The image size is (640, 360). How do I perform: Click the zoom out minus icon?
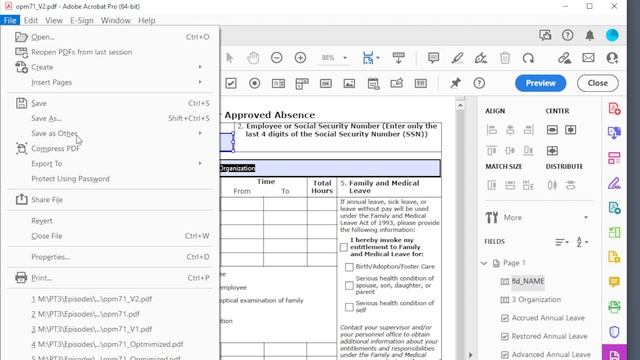tap(277, 58)
